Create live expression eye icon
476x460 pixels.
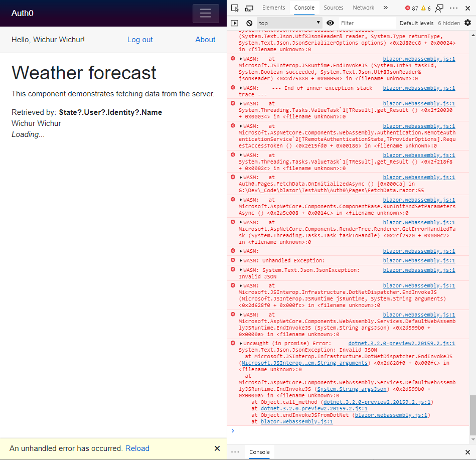pos(330,23)
